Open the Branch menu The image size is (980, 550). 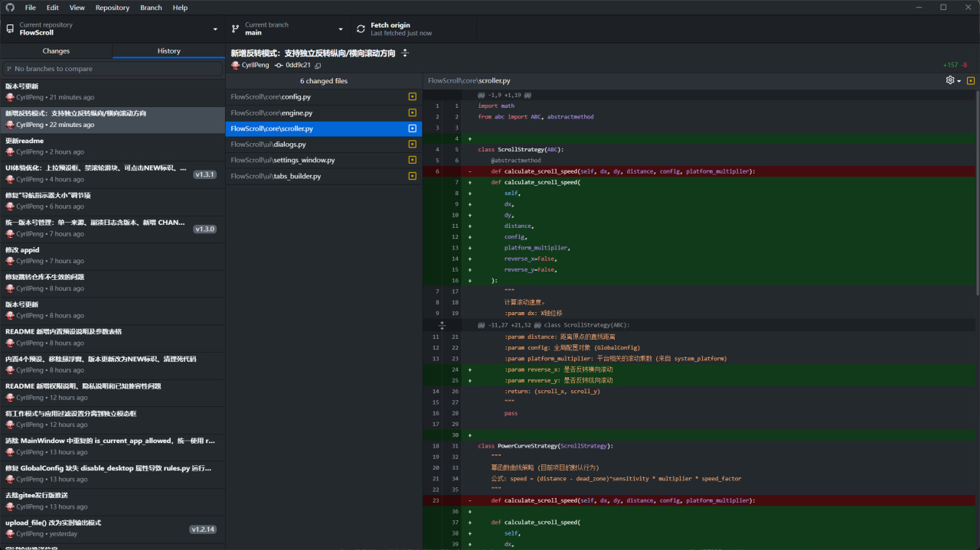click(151, 8)
